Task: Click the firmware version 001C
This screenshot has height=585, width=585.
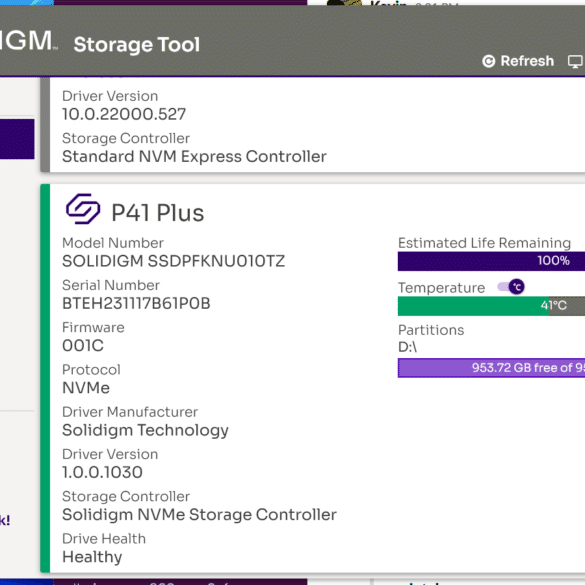Action: 83,345
